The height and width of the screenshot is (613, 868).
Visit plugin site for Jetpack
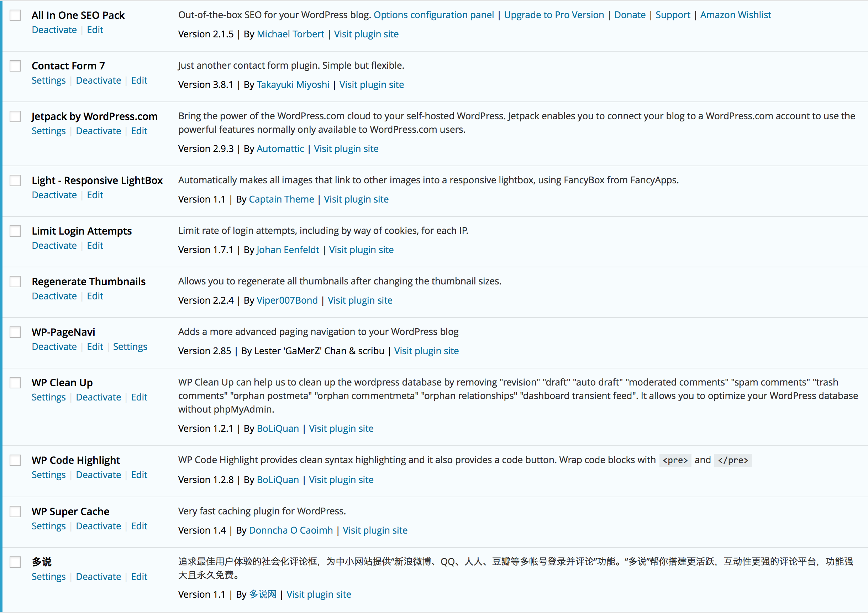[x=346, y=148]
